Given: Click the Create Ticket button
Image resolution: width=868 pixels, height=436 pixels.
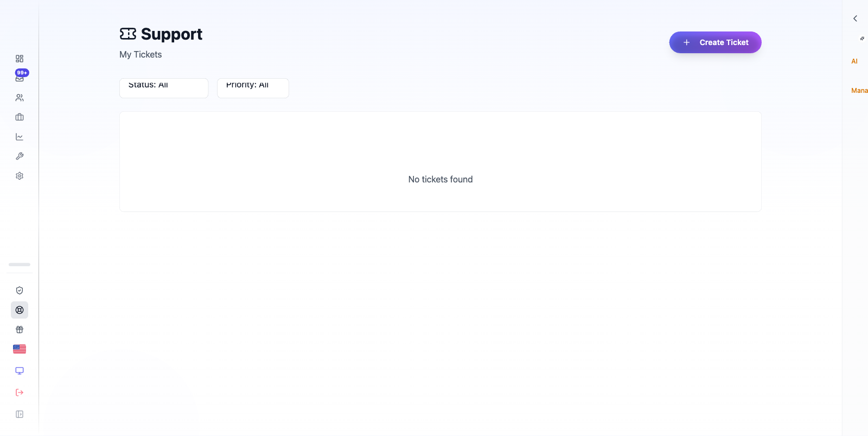Looking at the screenshot, I should tap(715, 42).
